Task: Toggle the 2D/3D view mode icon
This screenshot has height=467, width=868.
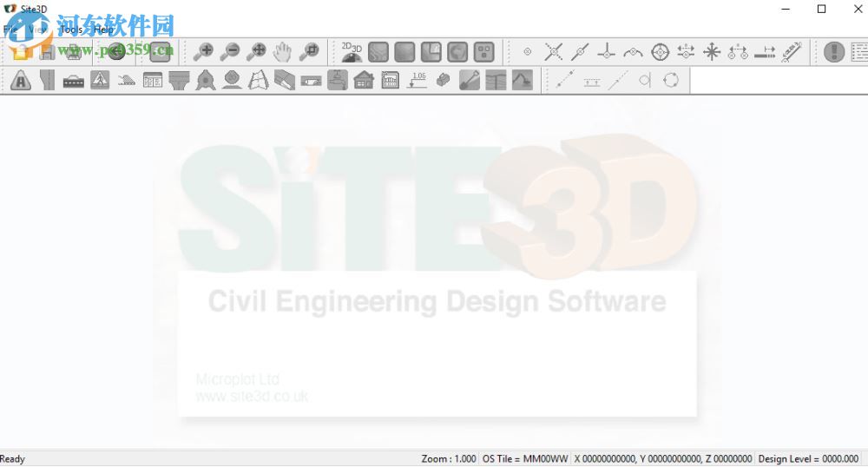Action: 352,52
